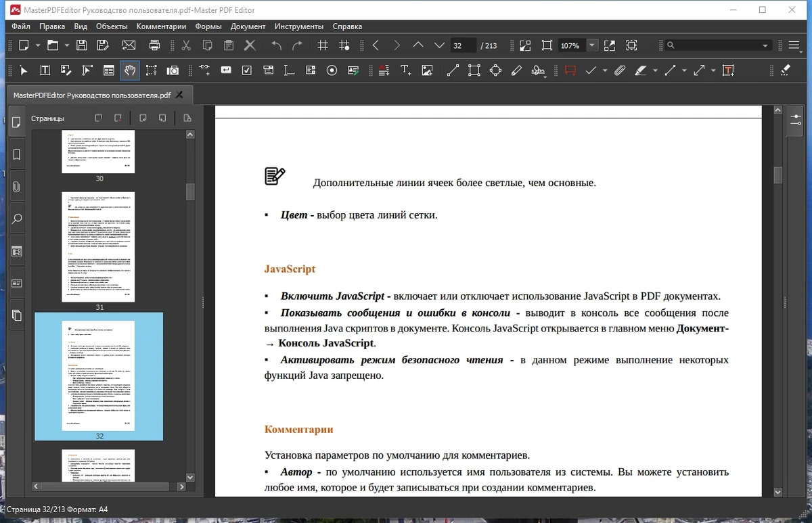Click the Insert Text tool
The image size is (812, 523).
pos(406,70)
